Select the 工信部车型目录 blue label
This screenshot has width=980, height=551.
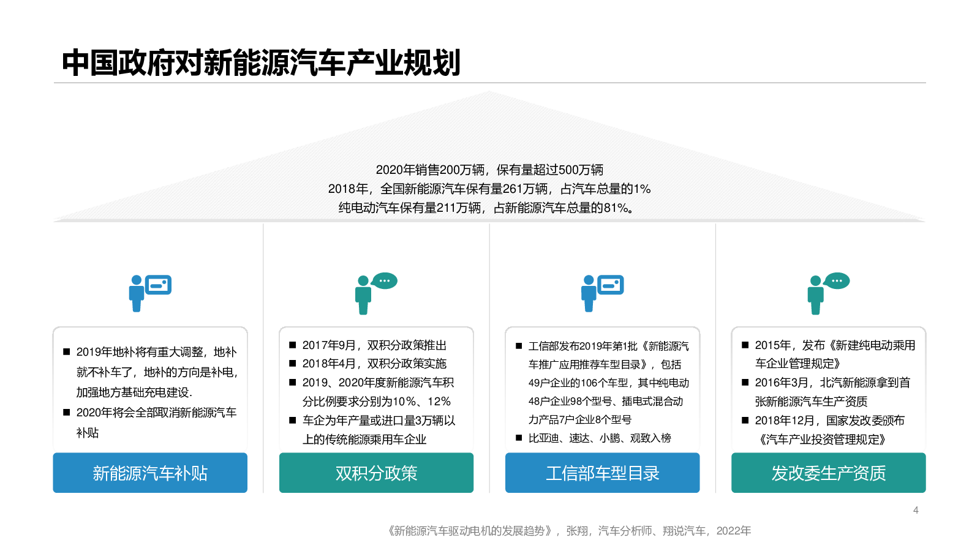pyautogui.click(x=602, y=473)
